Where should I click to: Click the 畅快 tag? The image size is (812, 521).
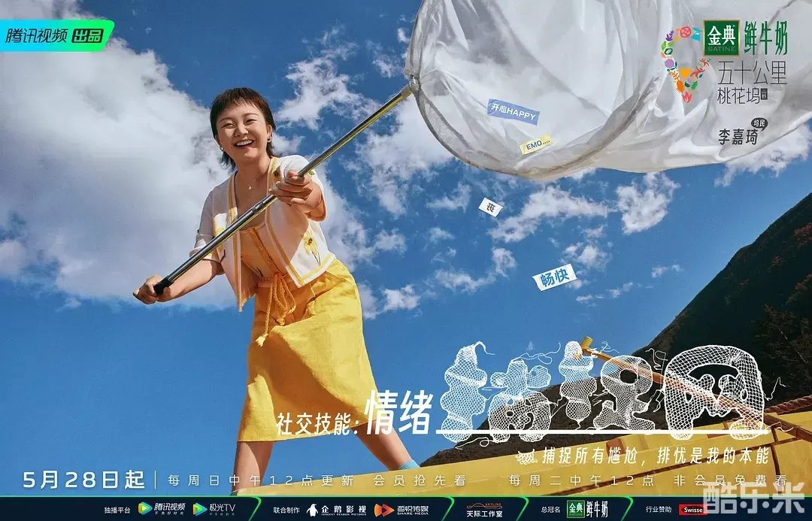[554, 277]
